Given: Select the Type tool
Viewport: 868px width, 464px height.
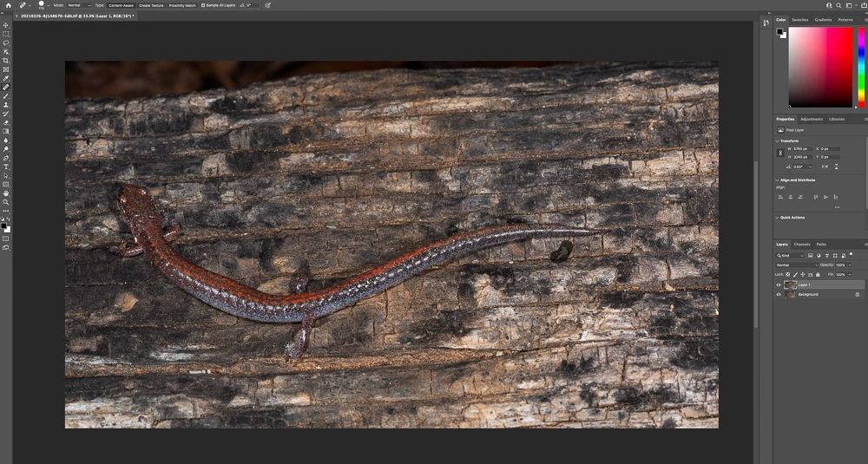Looking at the screenshot, I should (x=6, y=167).
